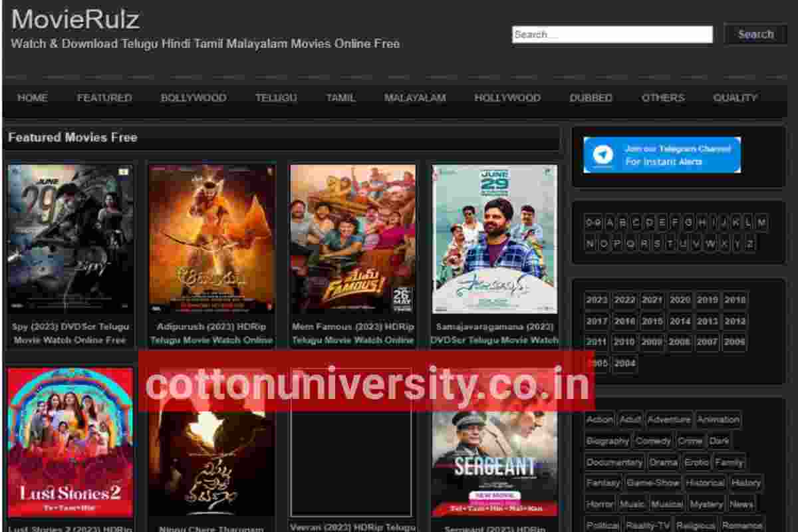798x532 pixels.
Task: Browse the Drama genre tag
Action: pyautogui.click(x=663, y=462)
